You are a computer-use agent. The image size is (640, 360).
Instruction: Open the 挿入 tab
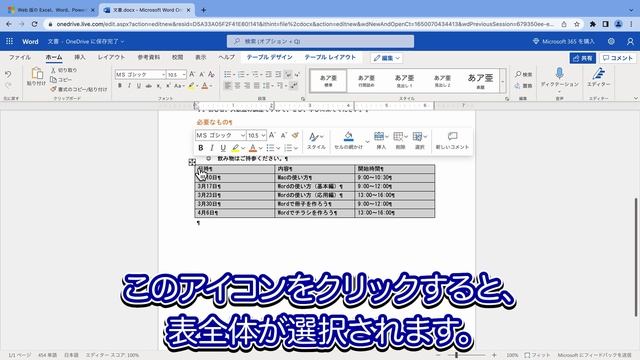(x=80, y=58)
